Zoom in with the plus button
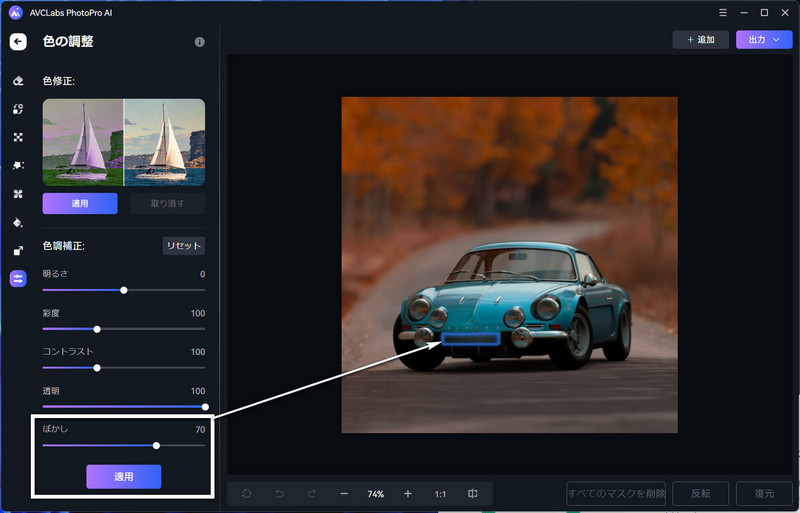800x513 pixels. pyautogui.click(x=408, y=494)
